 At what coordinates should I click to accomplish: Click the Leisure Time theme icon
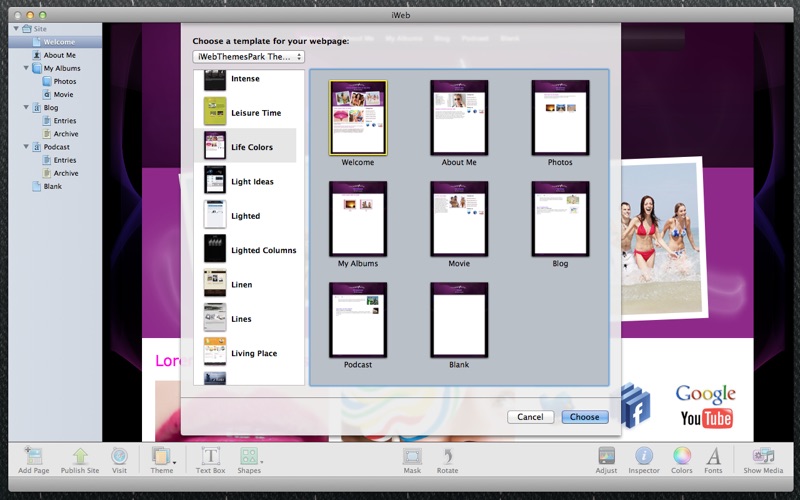tap(215, 111)
